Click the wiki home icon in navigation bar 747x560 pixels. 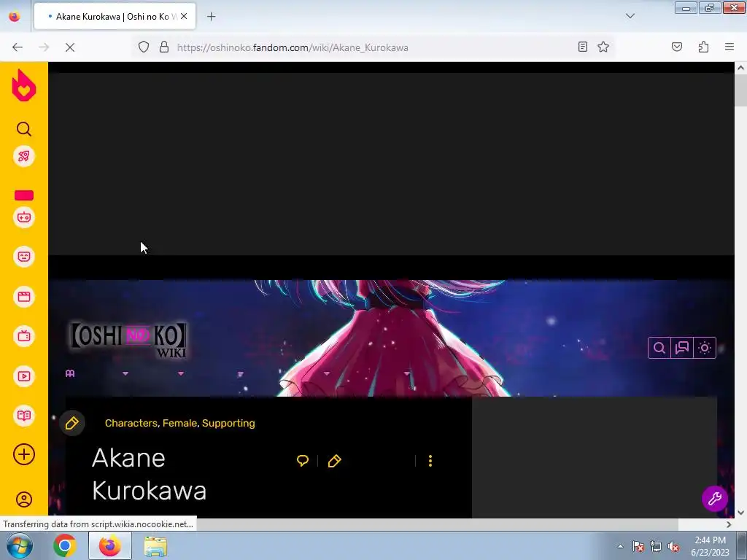(70, 373)
